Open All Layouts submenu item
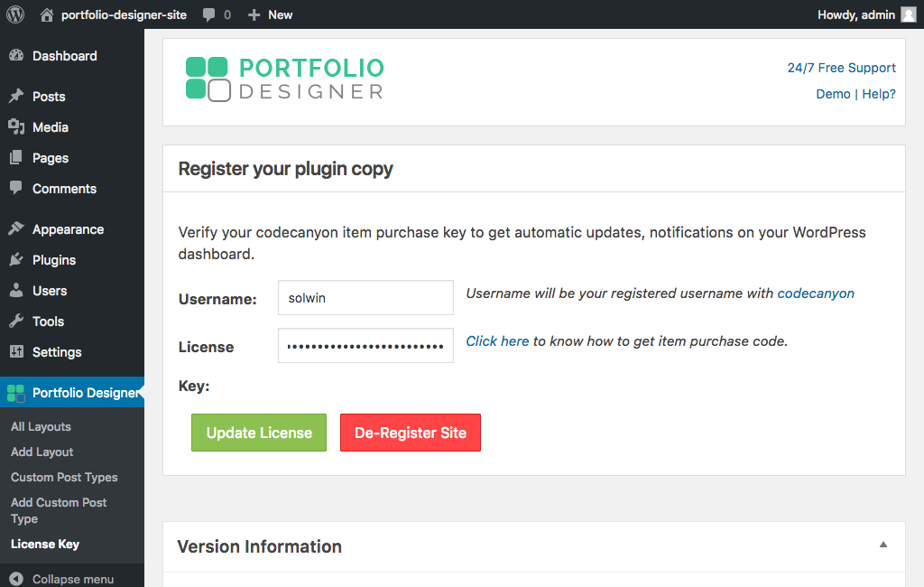The height and width of the screenshot is (587, 924). [41, 427]
